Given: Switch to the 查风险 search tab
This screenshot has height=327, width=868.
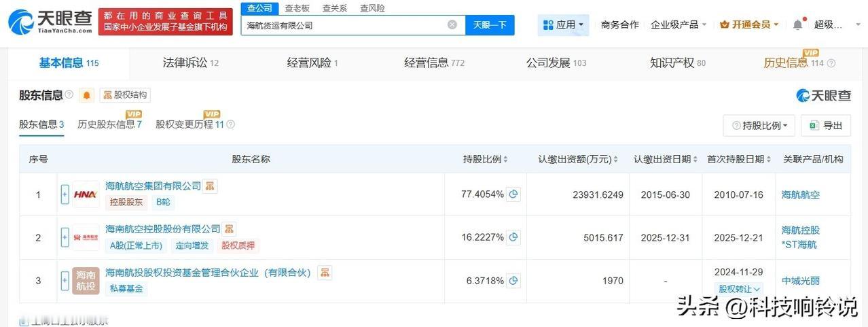Looking at the screenshot, I should tap(372, 8).
